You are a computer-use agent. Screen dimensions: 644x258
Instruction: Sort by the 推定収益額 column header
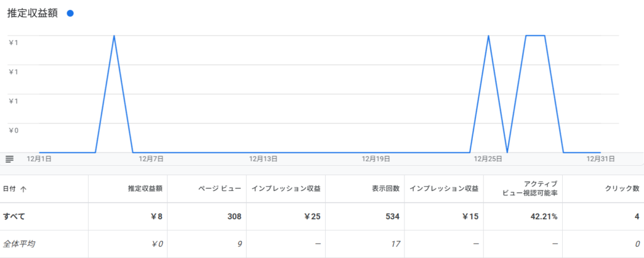[x=145, y=188]
